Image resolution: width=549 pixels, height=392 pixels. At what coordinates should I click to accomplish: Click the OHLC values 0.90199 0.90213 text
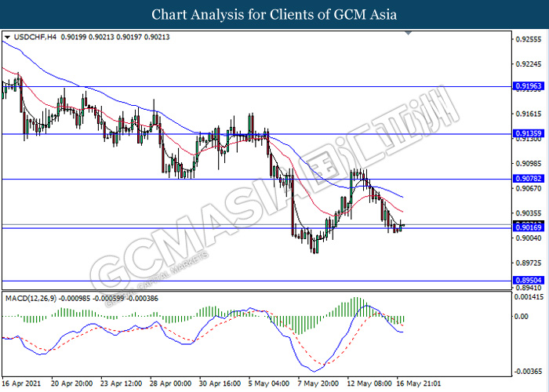tap(88, 37)
